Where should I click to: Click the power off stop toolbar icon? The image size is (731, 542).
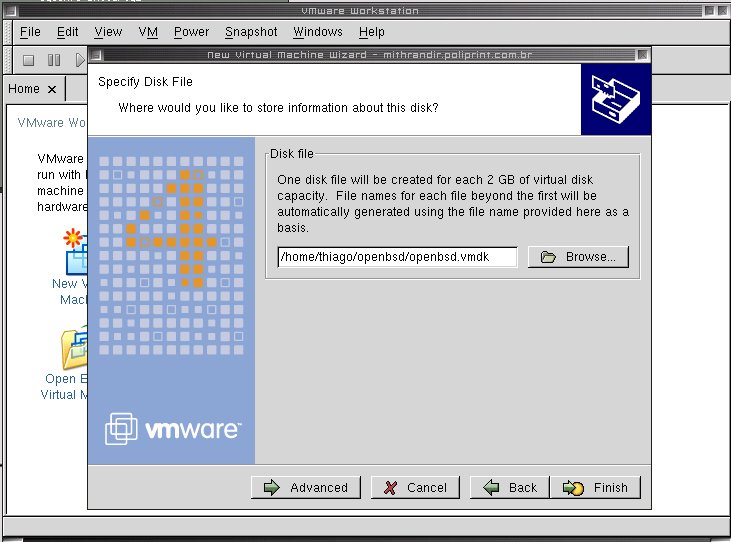coord(28,60)
